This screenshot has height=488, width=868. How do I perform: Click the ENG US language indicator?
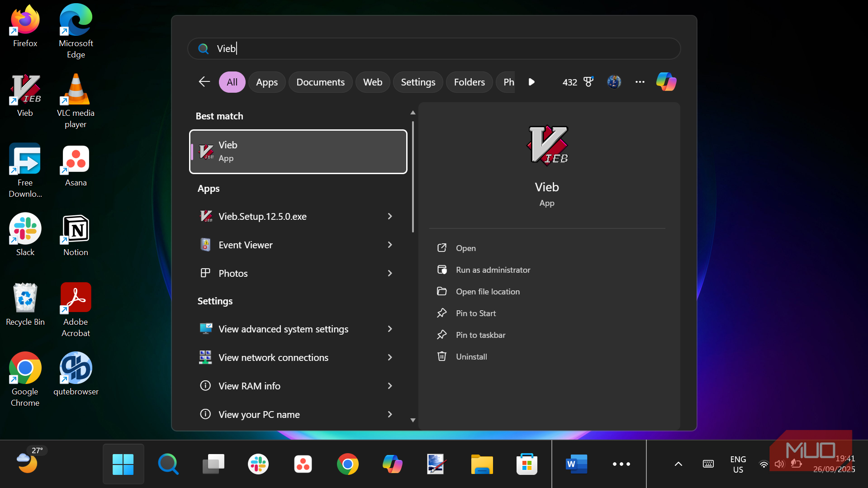[738, 464]
